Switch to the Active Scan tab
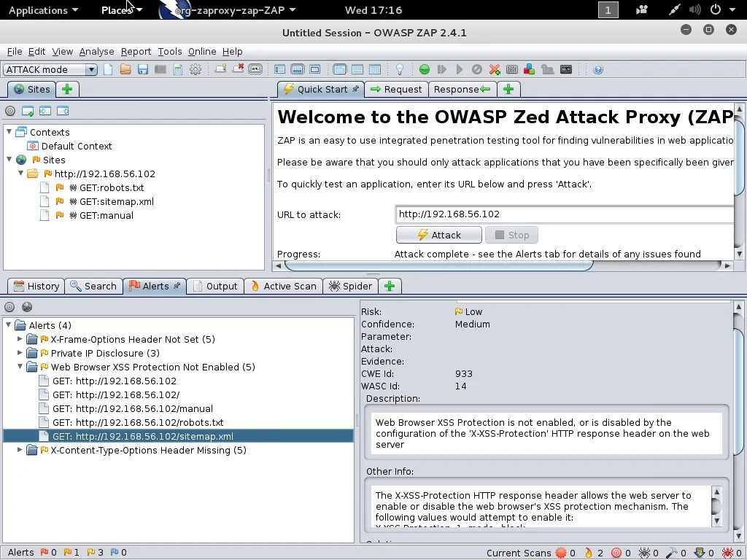Image resolution: width=747 pixels, height=560 pixels. pos(284,286)
